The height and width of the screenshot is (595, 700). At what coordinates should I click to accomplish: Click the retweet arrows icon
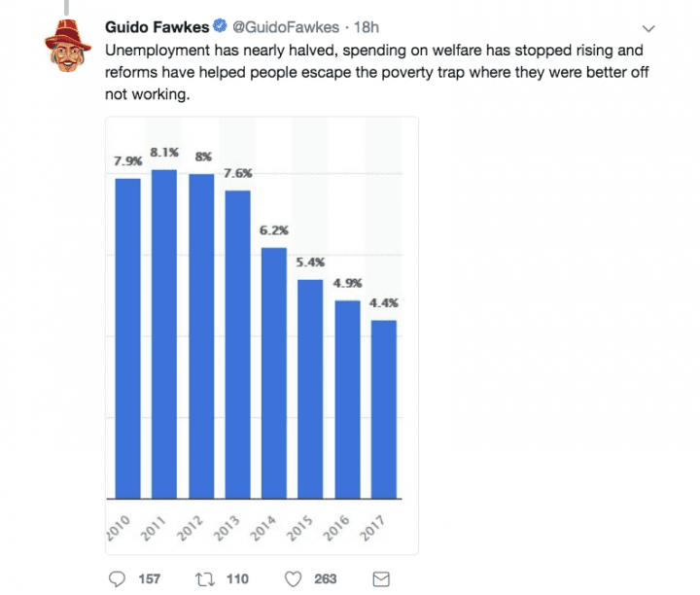coord(205,578)
